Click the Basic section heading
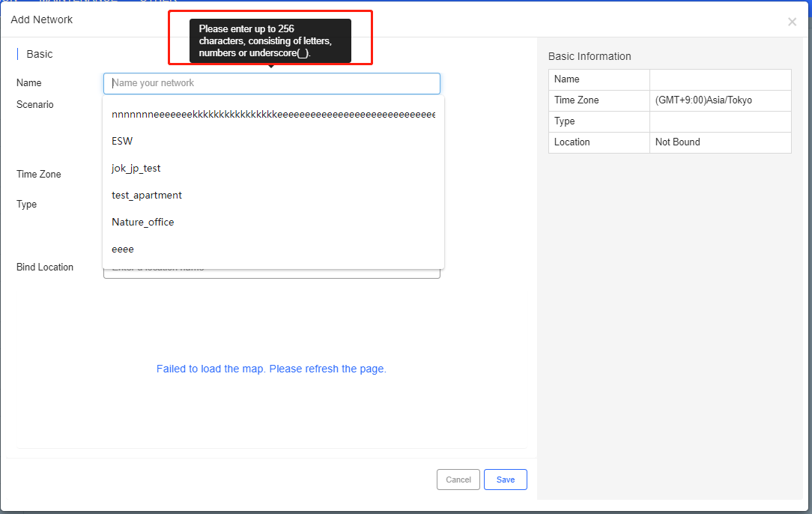Viewport: 812px width, 514px height. point(40,54)
